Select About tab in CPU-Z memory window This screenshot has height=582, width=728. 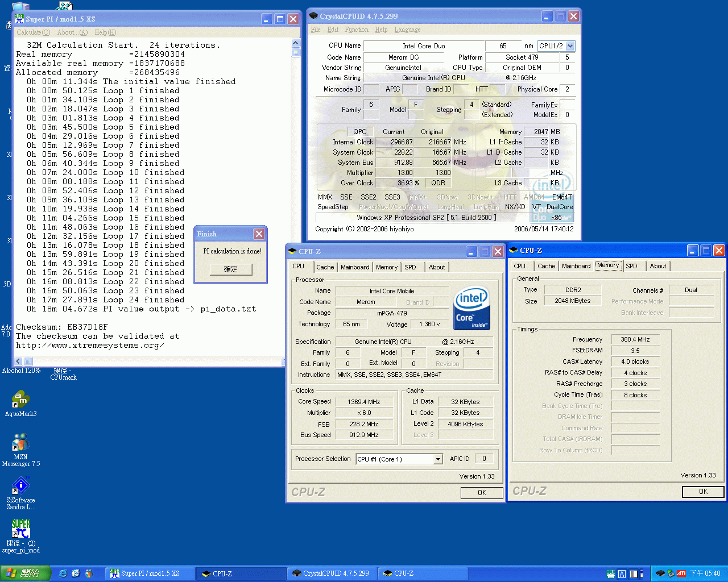[658, 266]
